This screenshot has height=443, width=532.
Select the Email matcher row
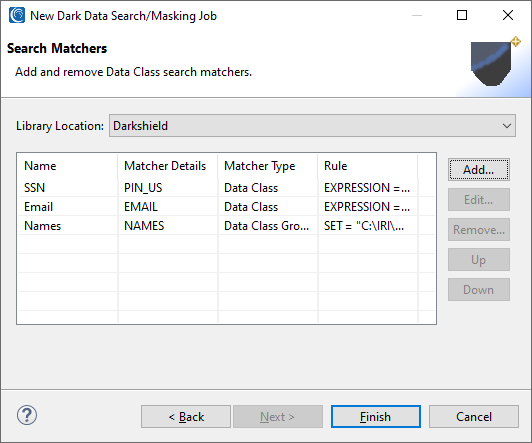(226, 207)
